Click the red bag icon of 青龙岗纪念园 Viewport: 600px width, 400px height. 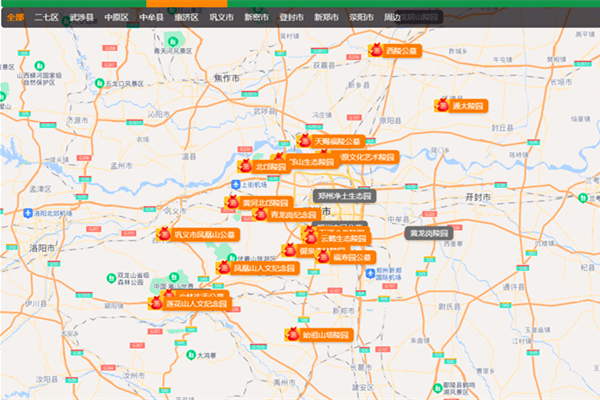pyautogui.click(x=261, y=214)
